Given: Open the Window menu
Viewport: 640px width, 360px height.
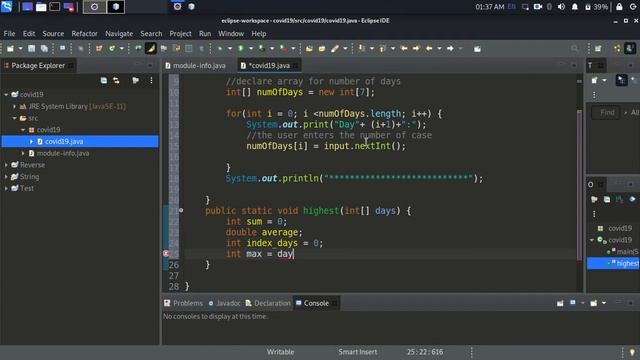Looking at the screenshot, I should click(231, 33).
